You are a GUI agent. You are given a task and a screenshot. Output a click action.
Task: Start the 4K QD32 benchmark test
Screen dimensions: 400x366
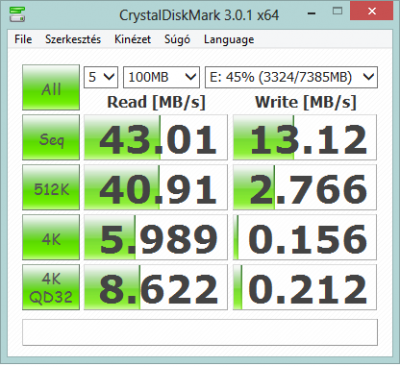51,287
